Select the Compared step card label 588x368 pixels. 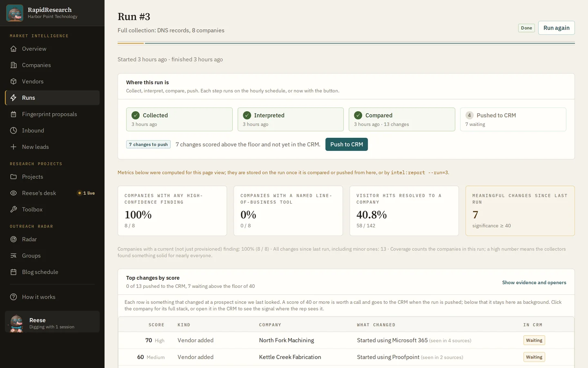pos(379,115)
